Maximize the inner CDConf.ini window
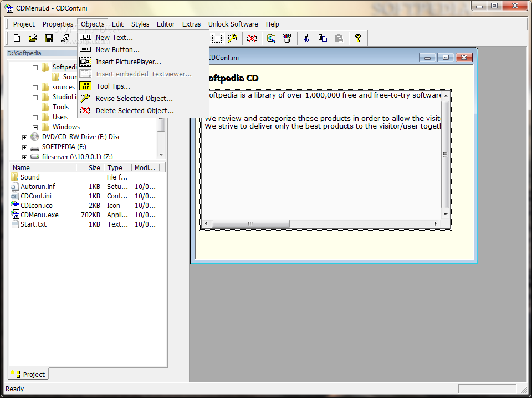This screenshot has height=398, width=532. pos(446,58)
